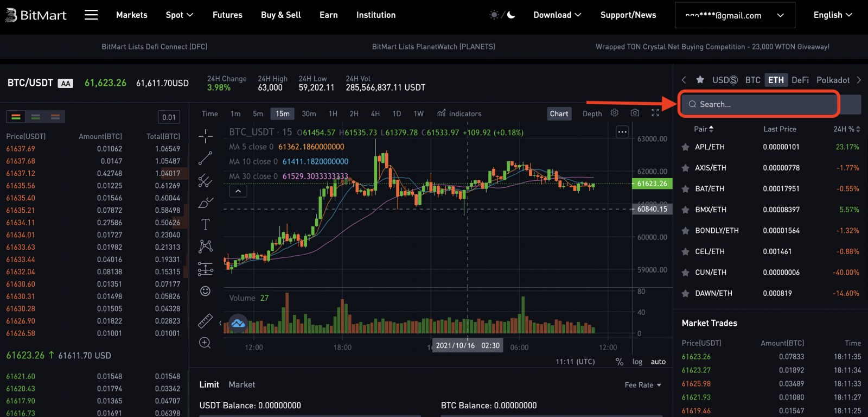The width and height of the screenshot is (868, 417).
Task: Take a chart snapshot with camera icon
Action: click(x=635, y=113)
